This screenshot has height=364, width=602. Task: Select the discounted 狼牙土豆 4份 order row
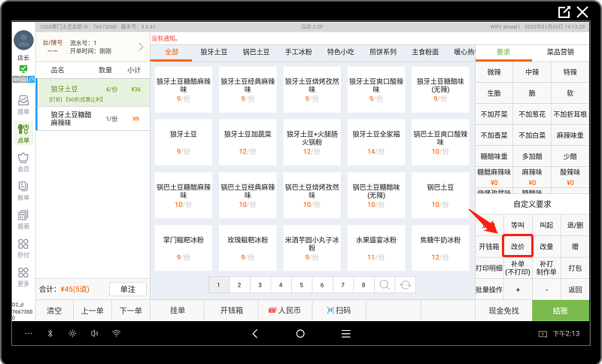coord(93,93)
